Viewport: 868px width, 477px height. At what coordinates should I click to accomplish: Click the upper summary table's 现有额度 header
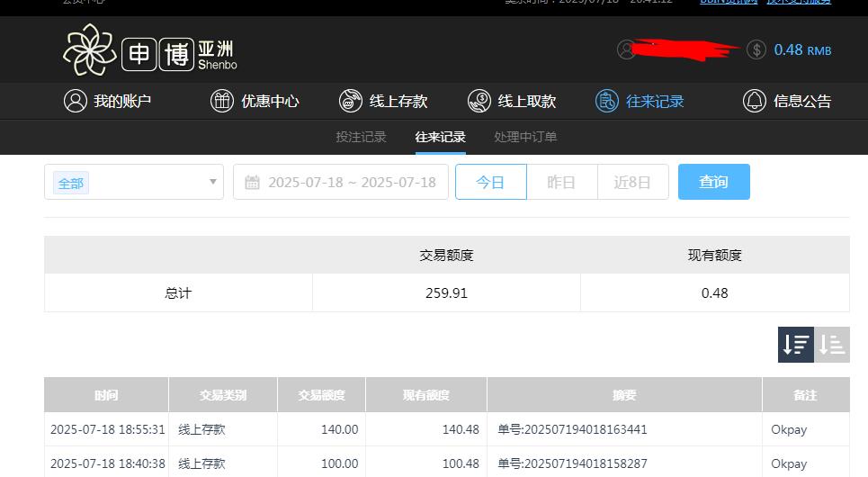715,255
